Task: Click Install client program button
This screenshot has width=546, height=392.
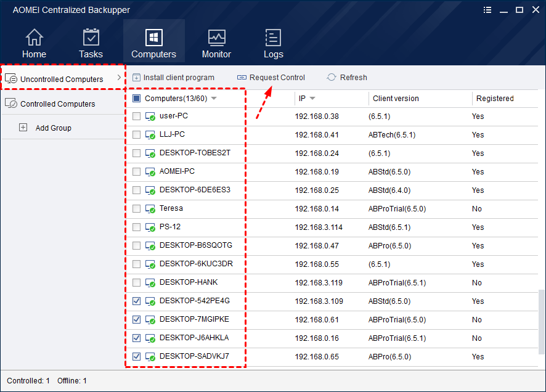Action: 173,77
